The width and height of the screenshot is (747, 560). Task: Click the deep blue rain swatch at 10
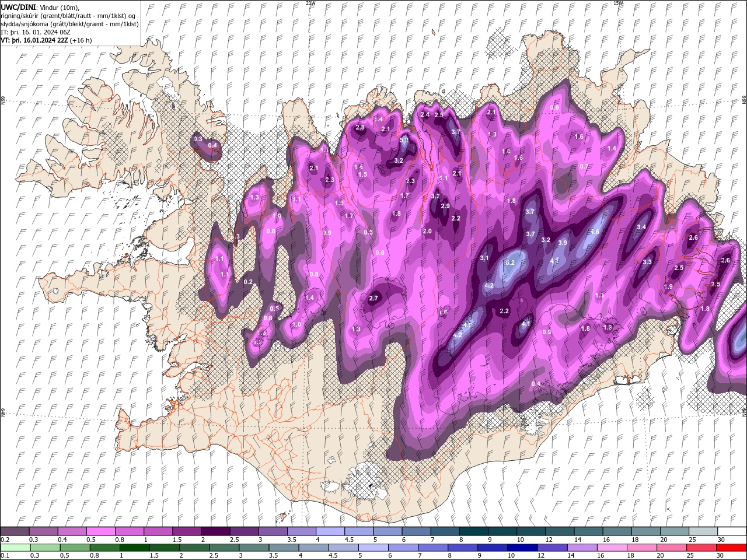(x=522, y=548)
